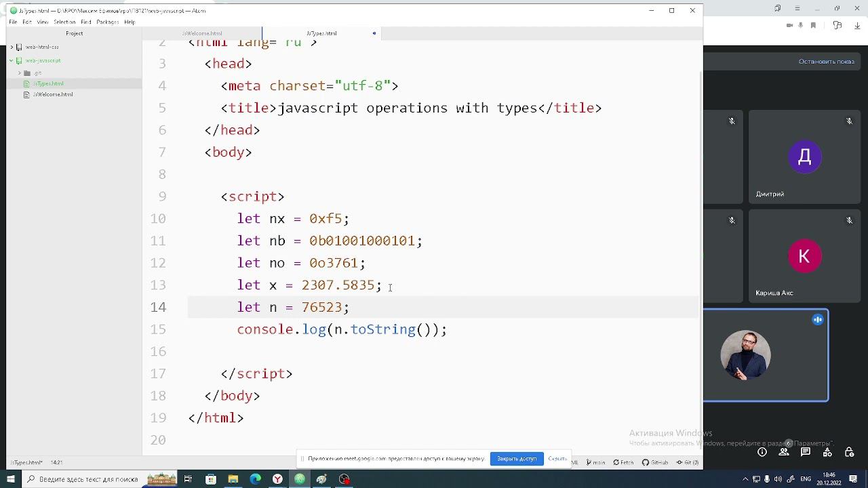Click the modified dot on JsTypes.html tab
This screenshot has width=868, height=488.
pos(374,33)
